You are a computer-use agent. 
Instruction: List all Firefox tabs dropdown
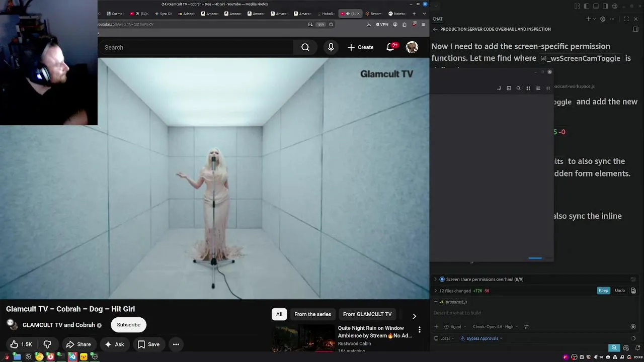pyautogui.click(x=424, y=14)
